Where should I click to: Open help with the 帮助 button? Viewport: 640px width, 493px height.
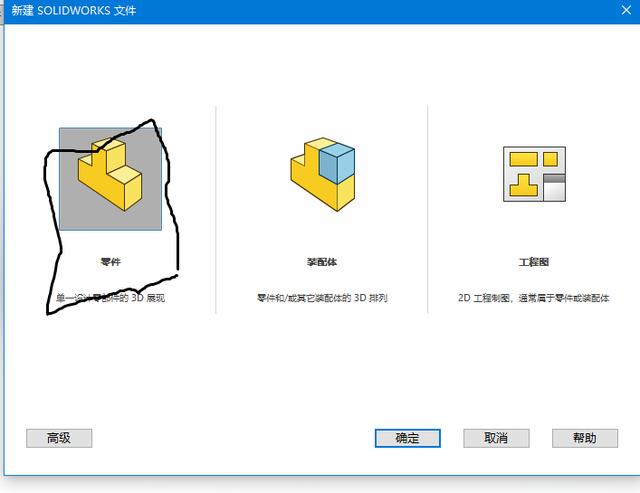585,438
